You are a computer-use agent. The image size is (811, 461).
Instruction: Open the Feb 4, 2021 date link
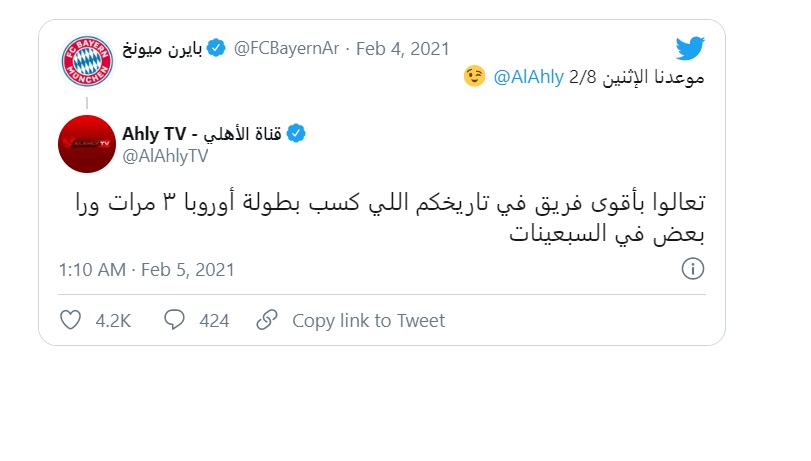[402, 48]
